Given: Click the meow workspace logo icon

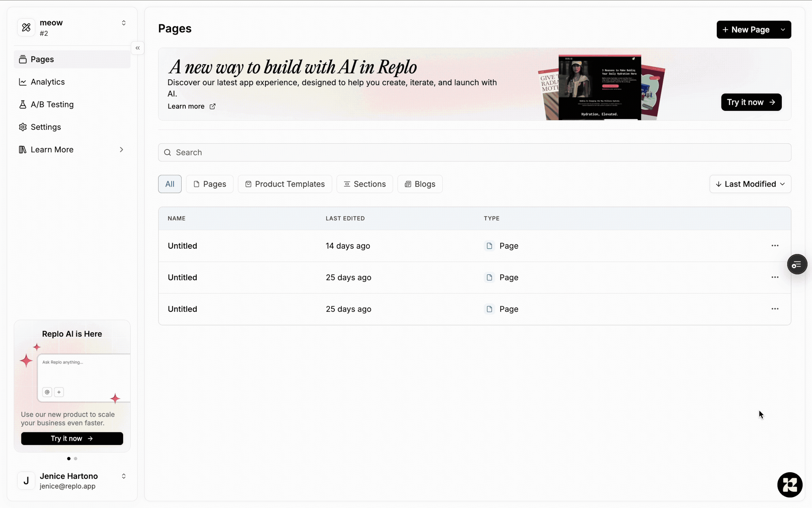Looking at the screenshot, I should (x=26, y=28).
